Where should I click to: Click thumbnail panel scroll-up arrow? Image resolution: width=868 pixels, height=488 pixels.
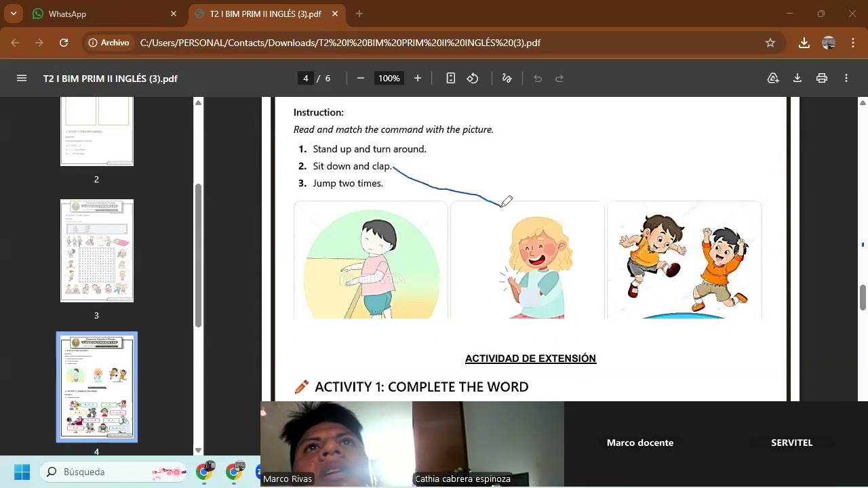[198, 102]
